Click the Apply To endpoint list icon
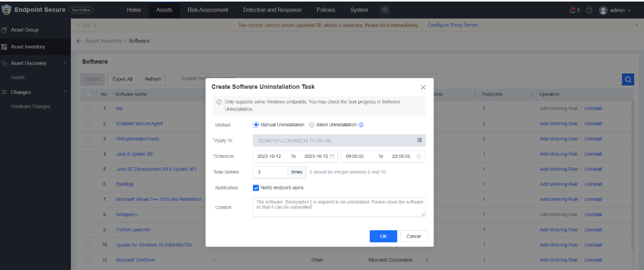644x270 pixels. click(x=419, y=140)
